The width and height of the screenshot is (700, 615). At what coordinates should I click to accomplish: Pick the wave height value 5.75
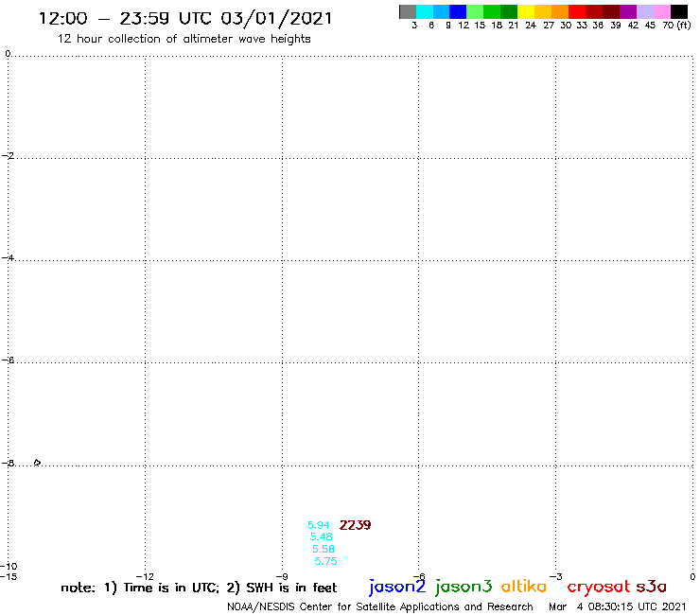click(x=325, y=561)
